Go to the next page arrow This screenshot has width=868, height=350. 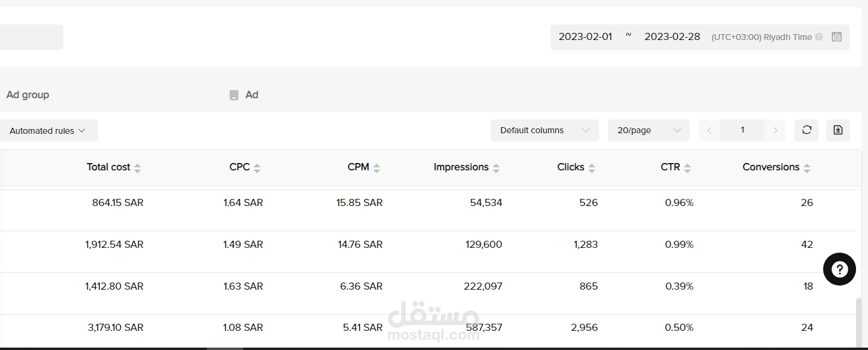pyautogui.click(x=775, y=131)
